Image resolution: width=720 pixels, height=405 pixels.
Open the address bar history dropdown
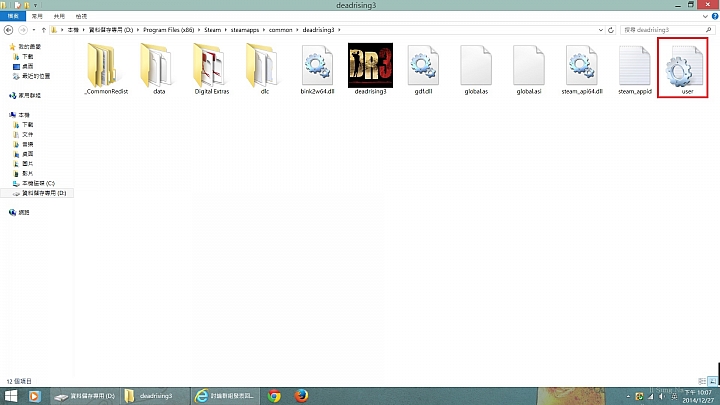[601, 30]
